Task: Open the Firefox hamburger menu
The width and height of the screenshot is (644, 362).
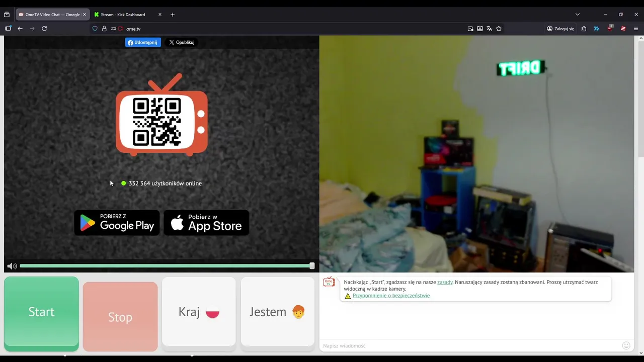Action: tap(635, 29)
